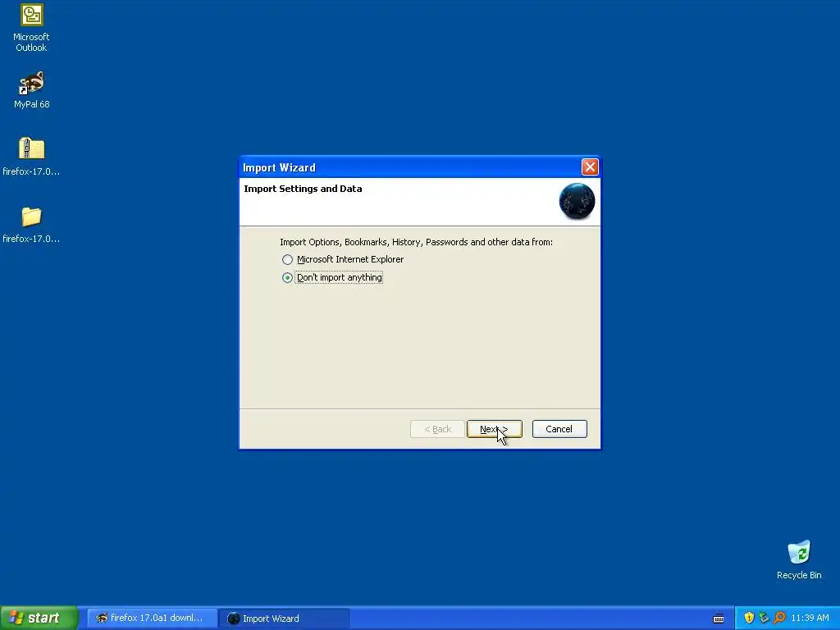Click the network connection tray icon

click(764, 618)
